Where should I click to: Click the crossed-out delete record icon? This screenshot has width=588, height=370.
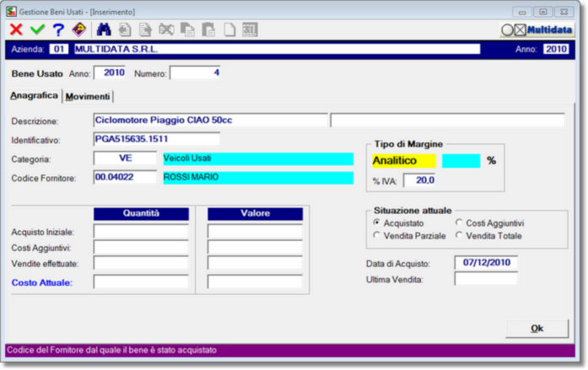tap(166, 29)
